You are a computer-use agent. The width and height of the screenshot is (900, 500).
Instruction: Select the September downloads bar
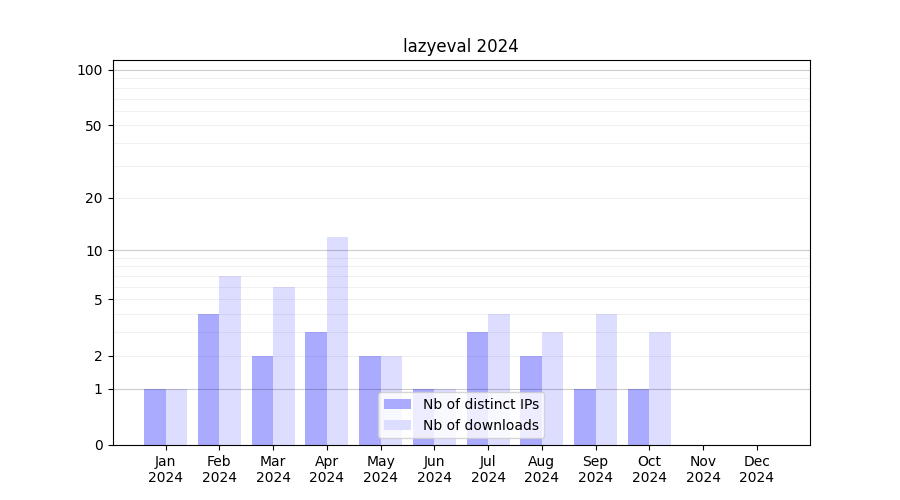click(x=606, y=380)
